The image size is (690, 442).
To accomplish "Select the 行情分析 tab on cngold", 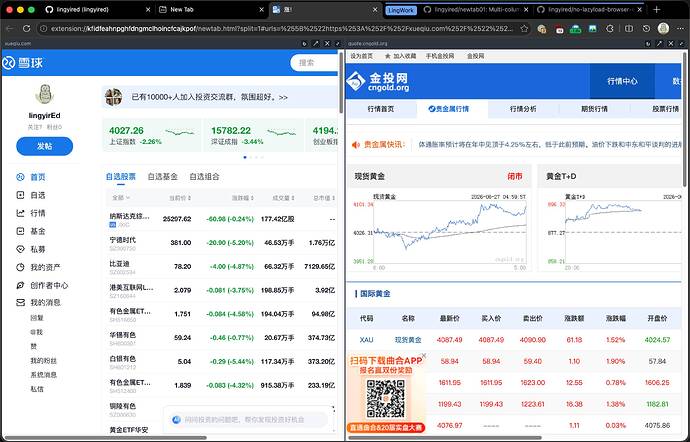I will (x=523, y=109).
